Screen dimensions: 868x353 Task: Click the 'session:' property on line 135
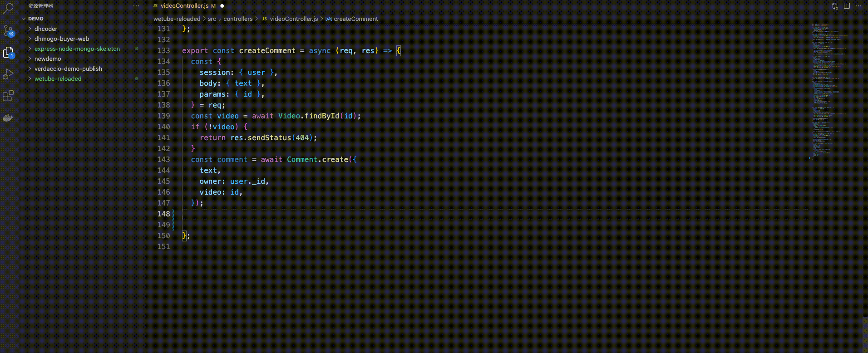tap(217, 72)
